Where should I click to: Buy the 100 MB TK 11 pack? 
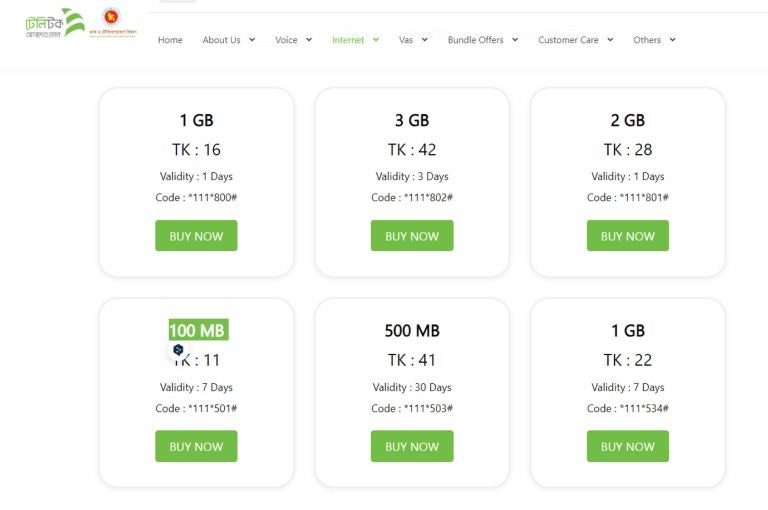click(196, 446)
